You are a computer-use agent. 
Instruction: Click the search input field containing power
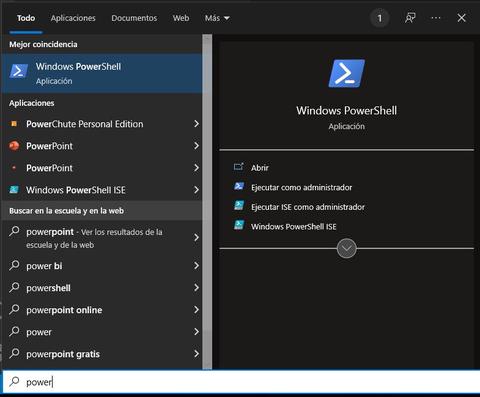(x=241, y=382)
